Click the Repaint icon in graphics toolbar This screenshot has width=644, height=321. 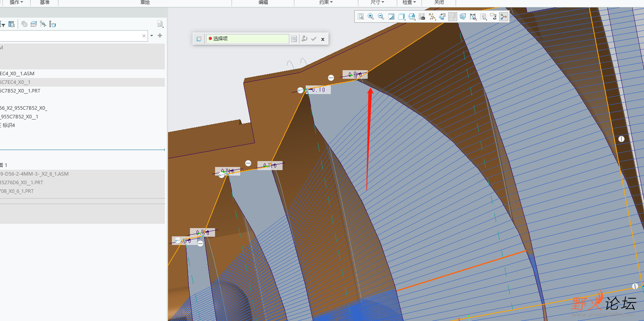pos(391,16)
